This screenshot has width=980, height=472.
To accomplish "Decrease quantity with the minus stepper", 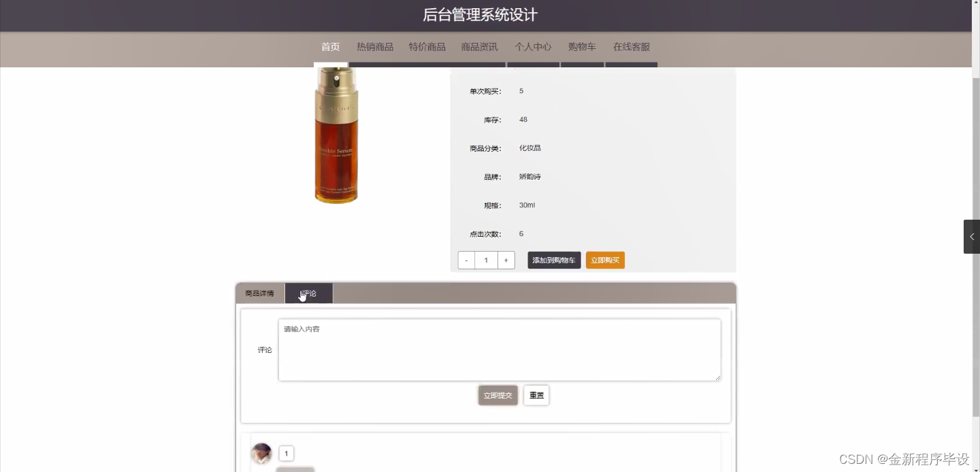I will tap(465, 260).
